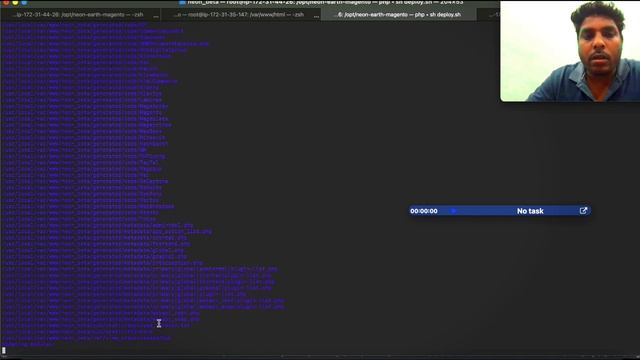This screenshot has width=640, height=360.
Task: Select the 'php • sh deploy.sh' terminal tab
Action: coord(399,15)
